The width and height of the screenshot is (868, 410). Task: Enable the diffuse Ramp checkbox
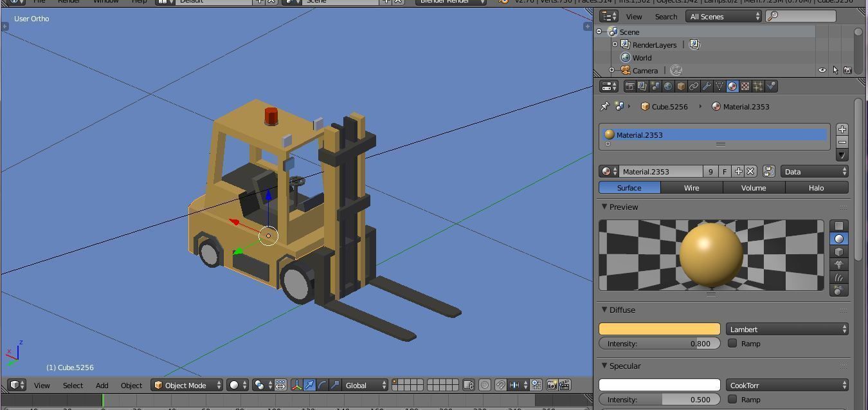[732, 343]
